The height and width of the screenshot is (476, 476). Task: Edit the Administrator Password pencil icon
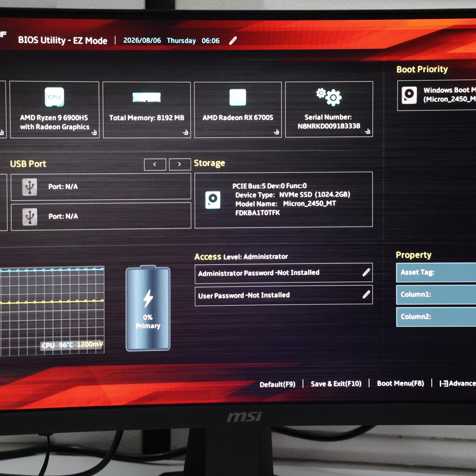click(366, 272)
